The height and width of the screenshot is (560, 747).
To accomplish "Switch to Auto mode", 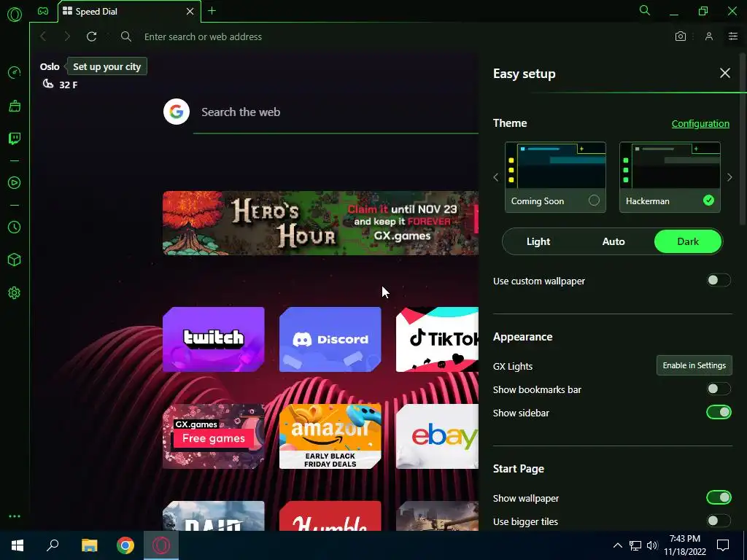I will pos(614,241).
